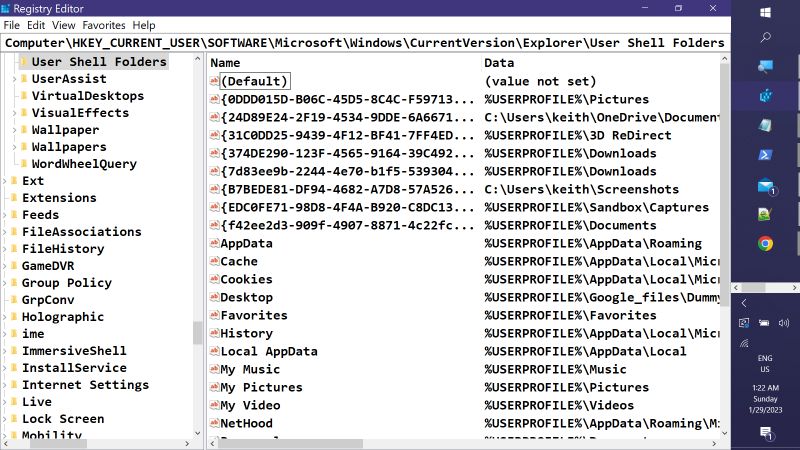Screen dimensions: 800x450
Task: Click the ENG US language indicator
Action: (765, 364)
